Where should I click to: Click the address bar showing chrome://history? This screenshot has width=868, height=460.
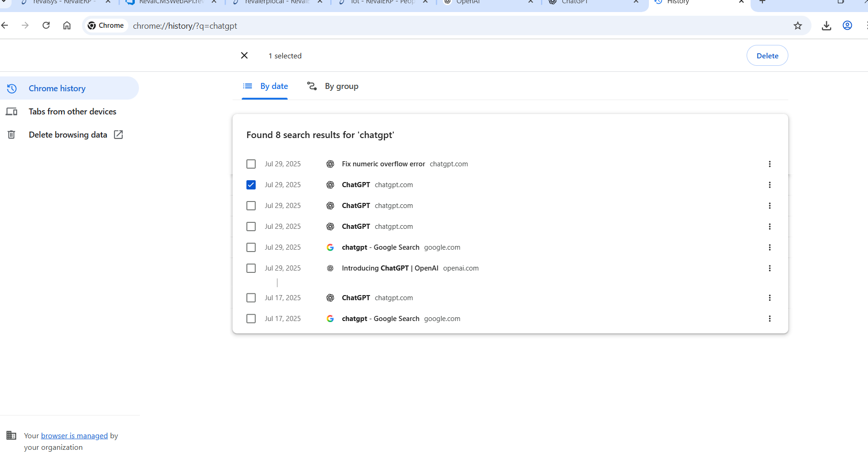[x=417, y=26]
